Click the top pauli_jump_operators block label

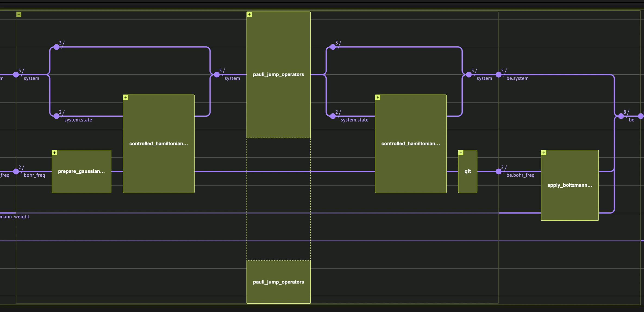pyautogui.click(x=278, y=74)
